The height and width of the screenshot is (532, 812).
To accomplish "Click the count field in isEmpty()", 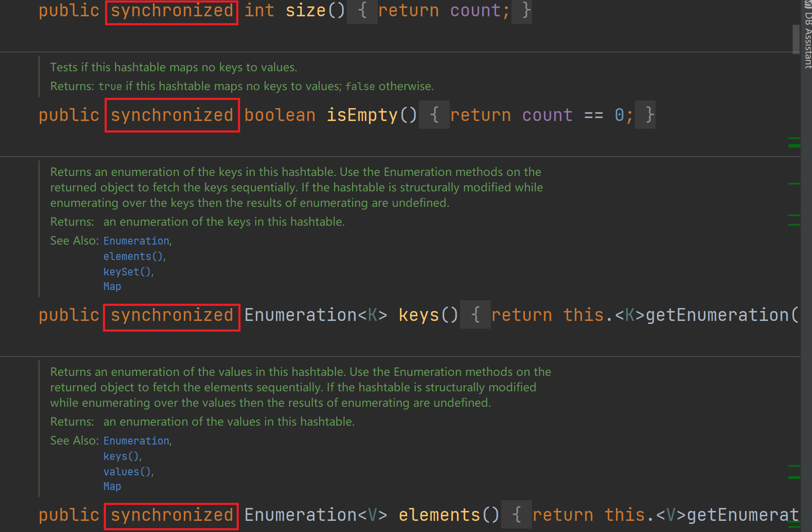I will click(547, 115).
